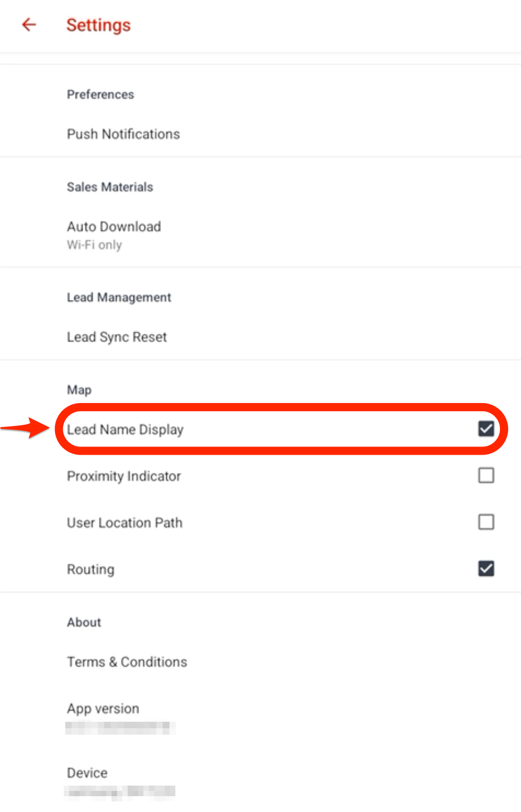Tap the red back arrow icon
This screenshot has width=521, height=812.
[x=29, y=25]
